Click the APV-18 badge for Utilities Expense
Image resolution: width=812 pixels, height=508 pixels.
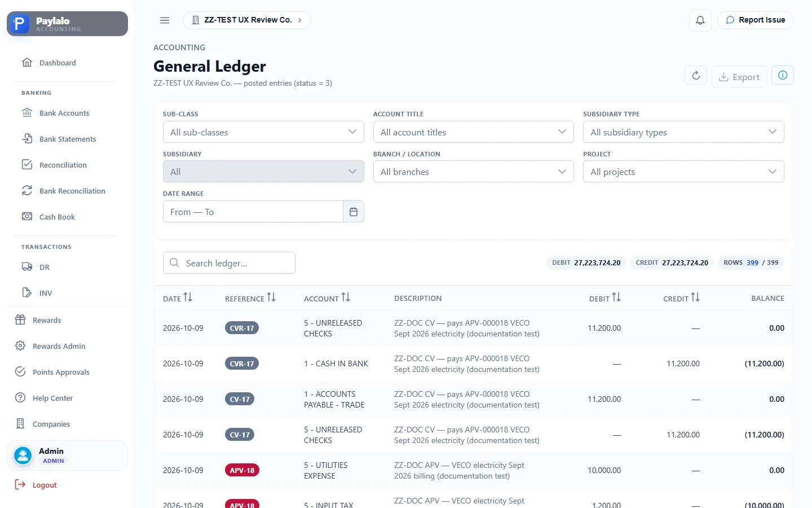[242, 470]
